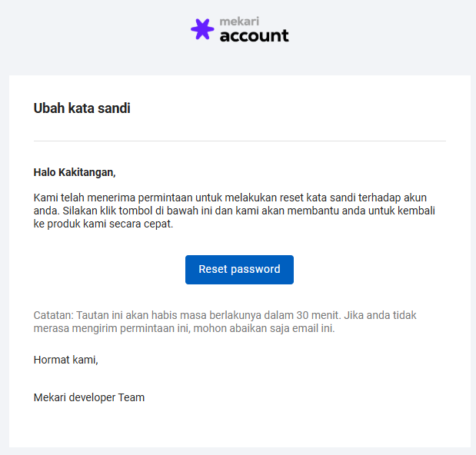Click the "Mekari developer Team" signature
476x455 pixels.
(89, 397)
